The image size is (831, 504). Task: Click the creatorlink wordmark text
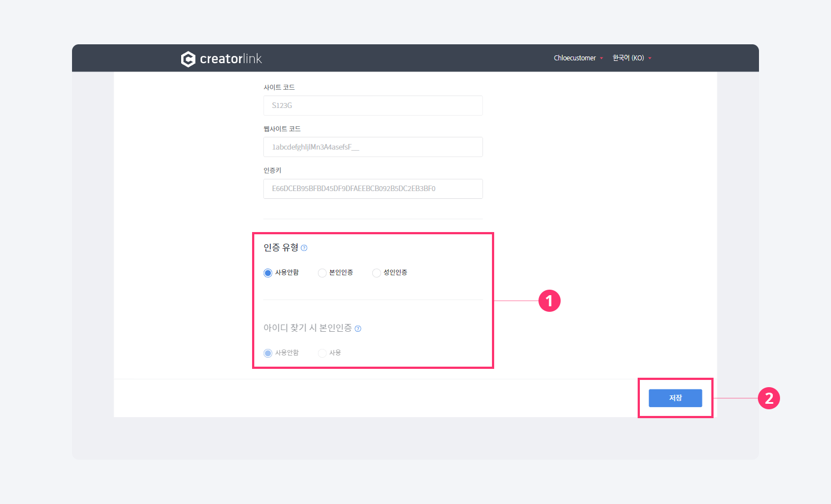coord(230,59)
